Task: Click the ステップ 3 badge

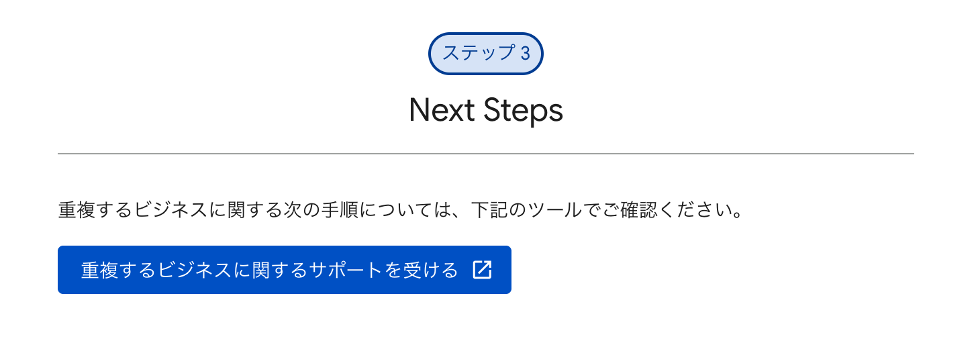Action: tap(485, 54)
